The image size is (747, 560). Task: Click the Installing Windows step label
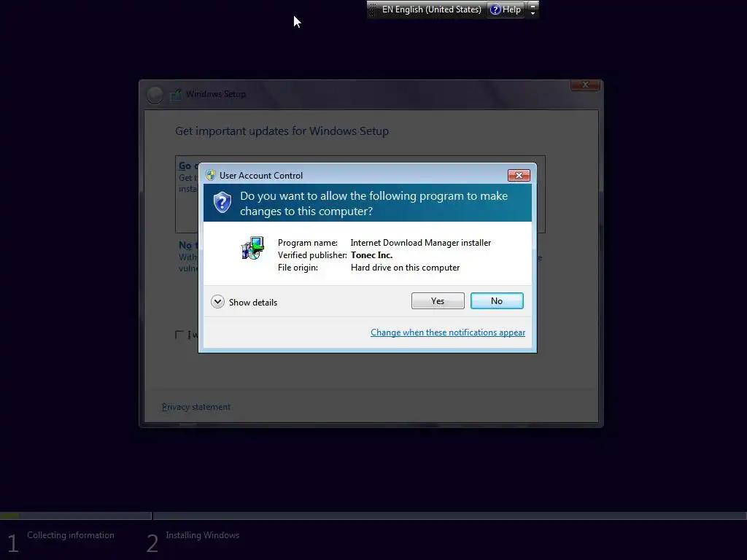(x=203, y=535)
